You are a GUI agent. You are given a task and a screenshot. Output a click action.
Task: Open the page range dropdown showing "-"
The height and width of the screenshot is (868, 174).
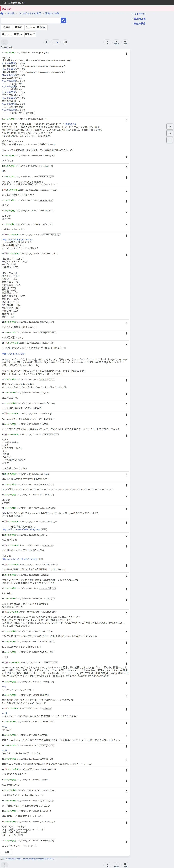[x=55, y=42]
